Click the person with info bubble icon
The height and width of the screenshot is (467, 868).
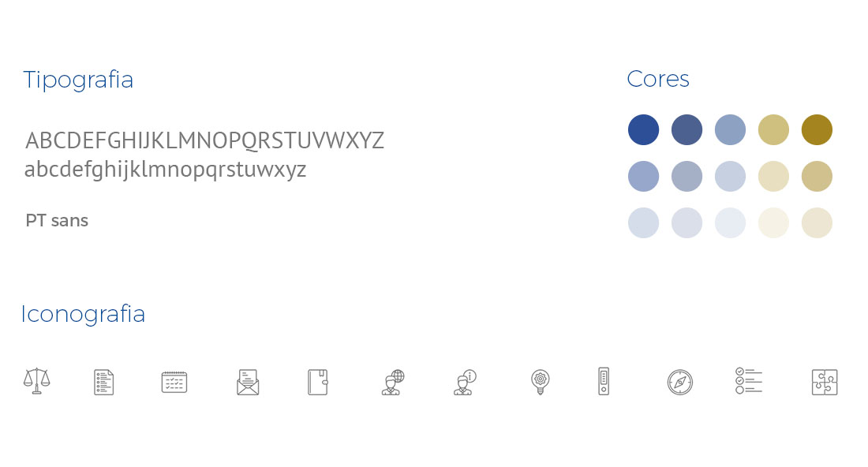[x=465, y=382]
